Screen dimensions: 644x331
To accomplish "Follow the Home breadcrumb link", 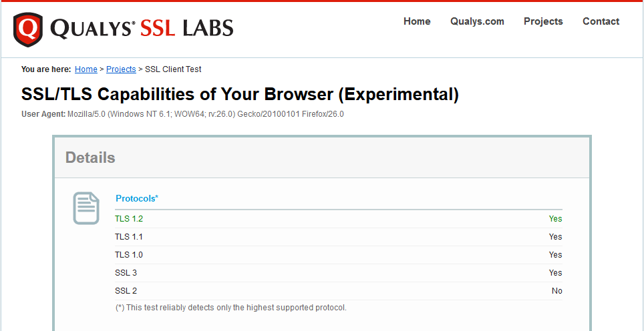I will pos(86,69).
